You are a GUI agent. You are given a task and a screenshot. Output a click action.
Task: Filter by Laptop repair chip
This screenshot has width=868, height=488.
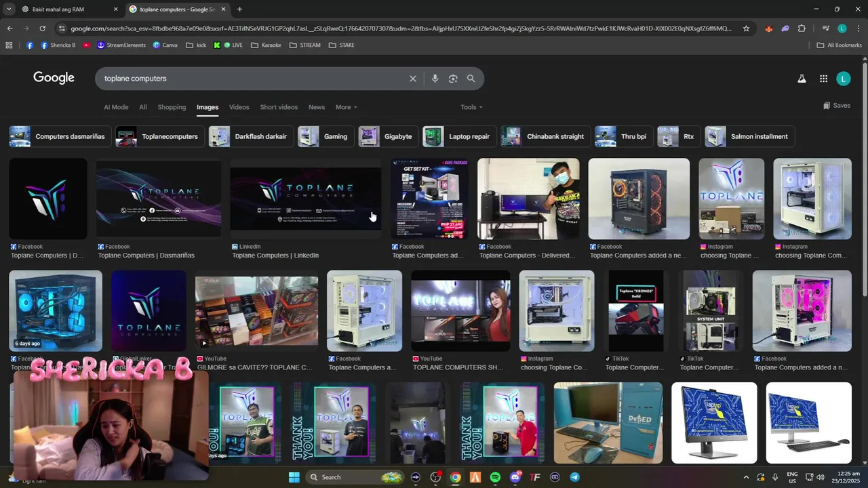tap(460, 136)
